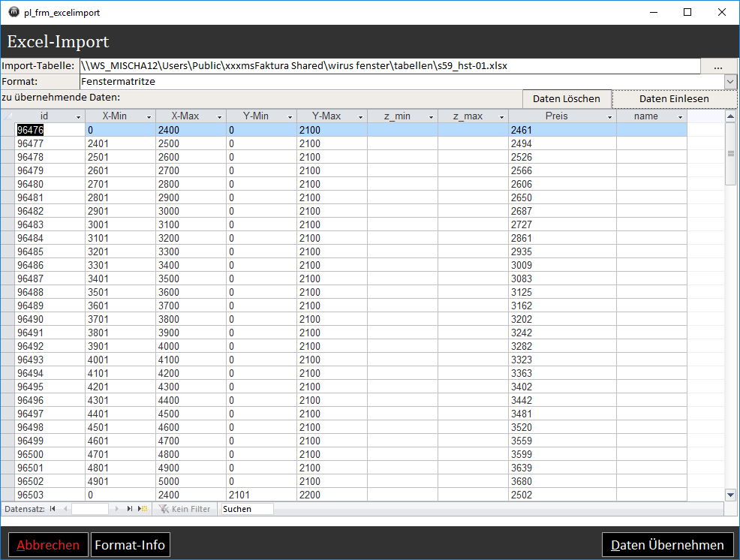
Task: Click the Suchen search box
Action: (248, 509)
